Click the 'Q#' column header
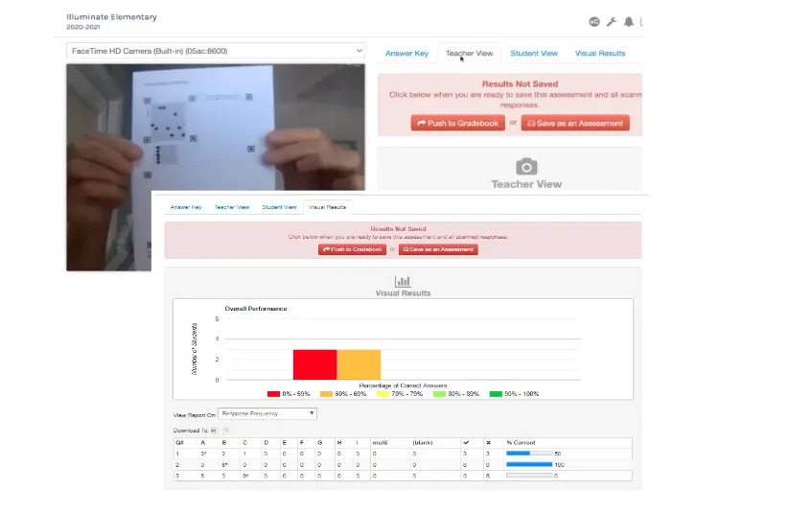Image resolution: width=812 pixels, height=514 pixels. 179,442
